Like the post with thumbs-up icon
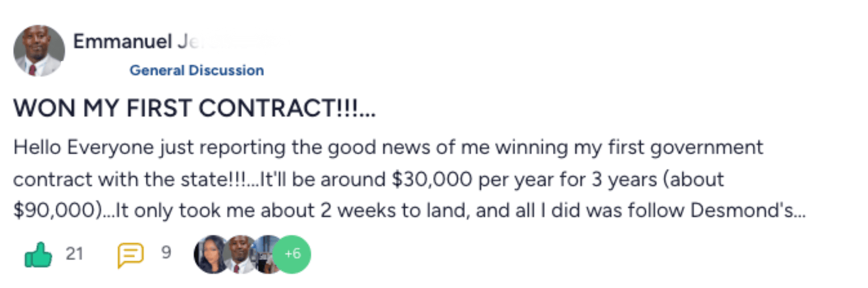 (38, 255)
